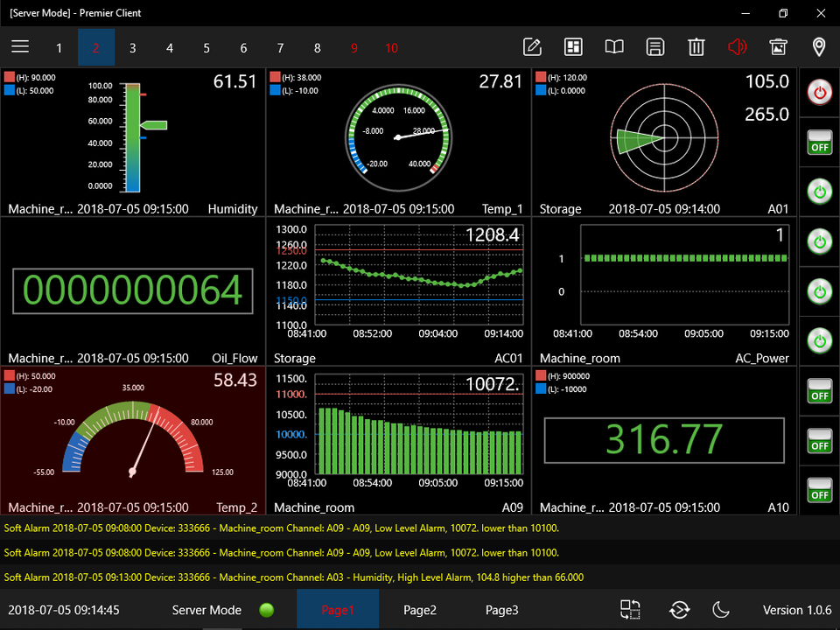The height and width of the screenshot is (630, 840).
Task: Click the edit pencil icon
Action: [532, 47]
